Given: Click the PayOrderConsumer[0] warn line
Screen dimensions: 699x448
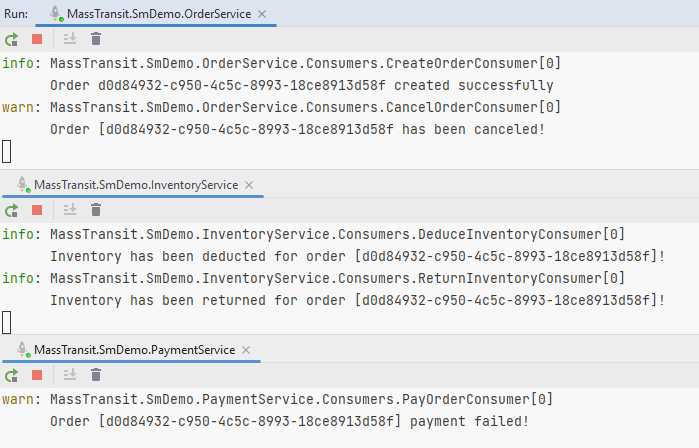Looking at the screenshot, I should point(277,399).
